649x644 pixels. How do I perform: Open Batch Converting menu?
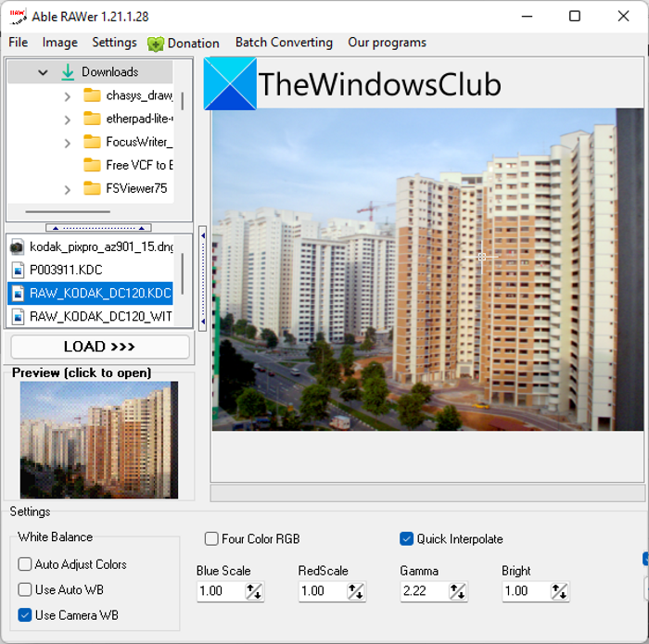(x=284, y=43)
